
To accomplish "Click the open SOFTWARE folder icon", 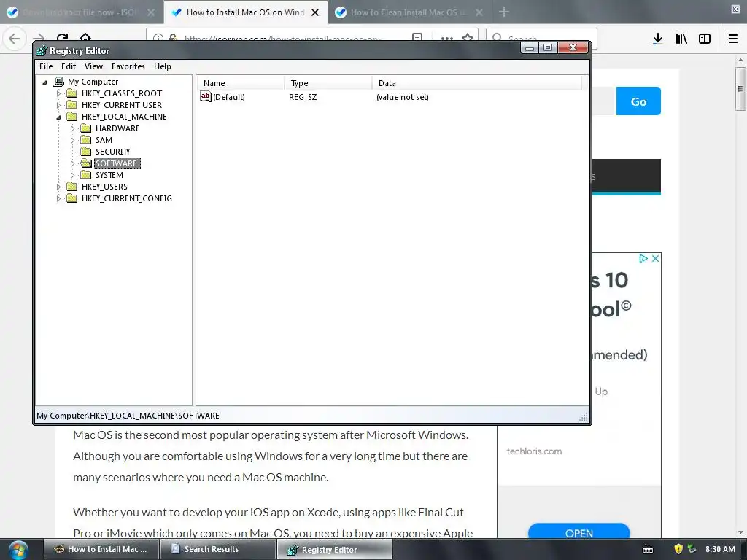I will (86, 163).
